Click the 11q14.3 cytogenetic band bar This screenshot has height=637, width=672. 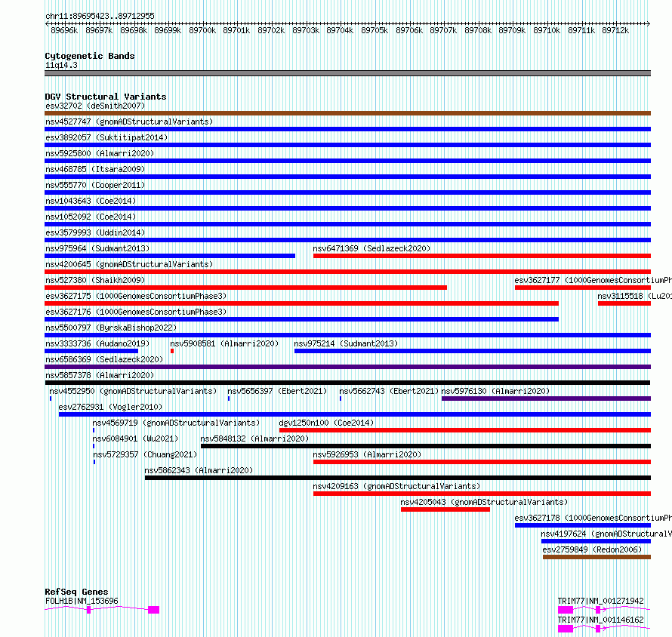pos(347,73)
